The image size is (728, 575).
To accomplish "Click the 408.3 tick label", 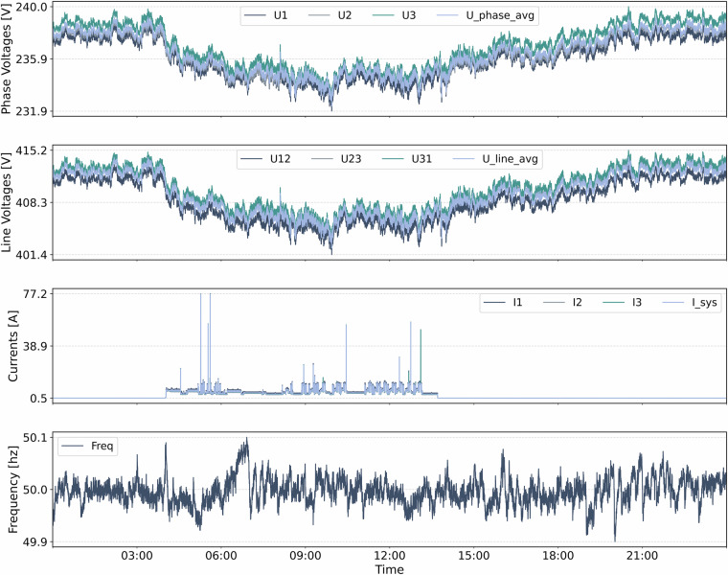I will click(x=32, y=202).
